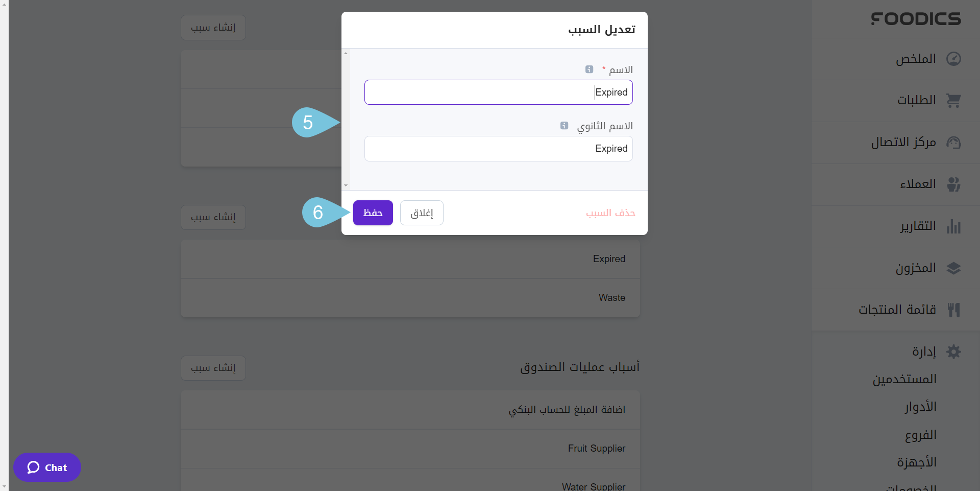980x491 pixels.
Task: Save the reason with حفظ button
Action: pos(373,213)
